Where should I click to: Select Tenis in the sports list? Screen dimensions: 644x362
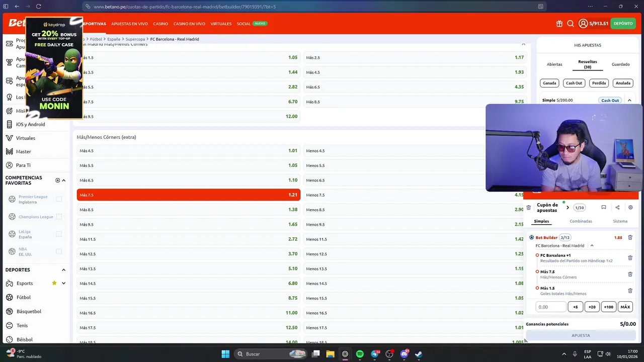point(22,325)
